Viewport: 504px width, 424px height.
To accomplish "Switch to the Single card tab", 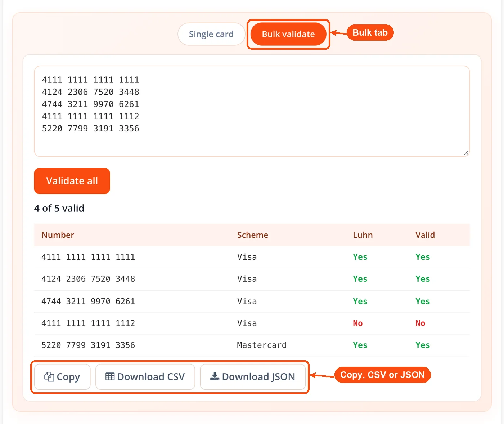I will point(211,34).
